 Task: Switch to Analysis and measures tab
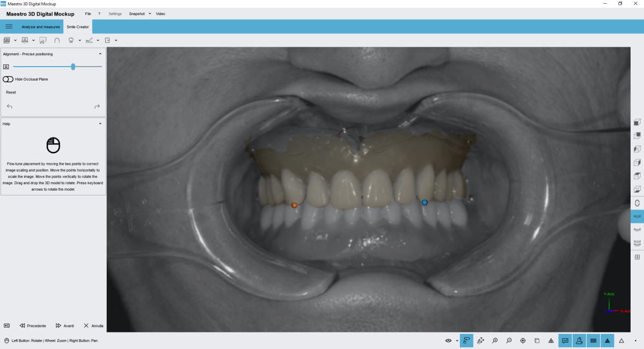click(x=41, y=26)
